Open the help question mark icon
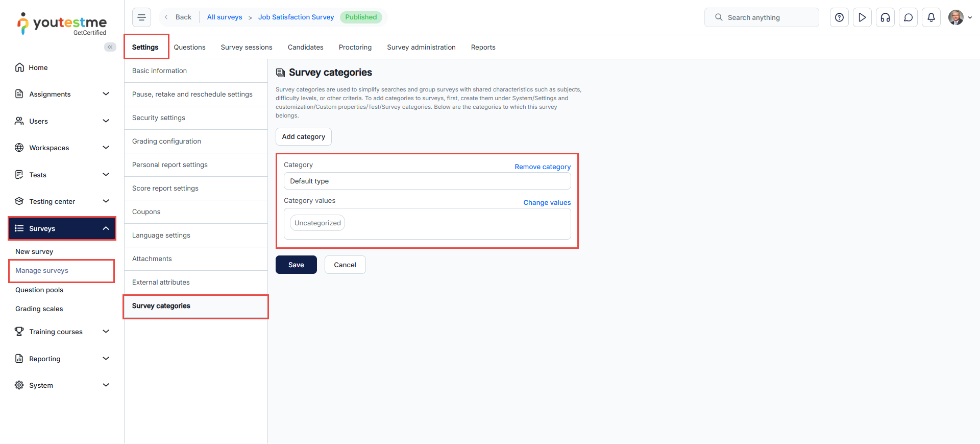This screenshot has width=980, height=444. tap(839, 17)
